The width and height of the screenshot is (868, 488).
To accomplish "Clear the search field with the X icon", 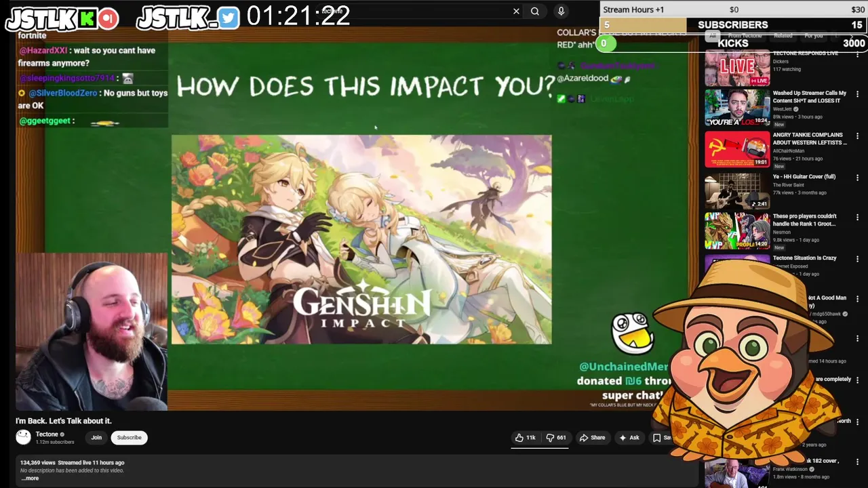I will tap(516, 11).
